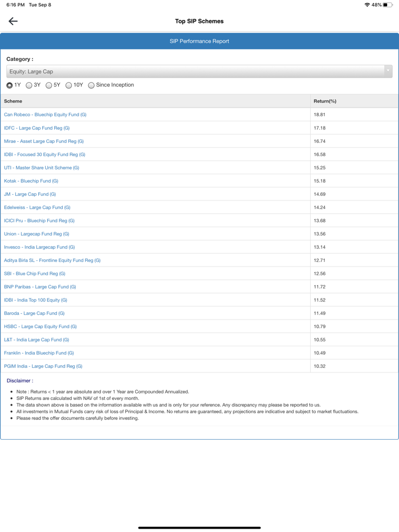The height and width of the screenshot is (532, 399).
Task: Open Edelweiss - Large Cap Fund (G)
Action: pyautogui.click(x=37, y=207)
